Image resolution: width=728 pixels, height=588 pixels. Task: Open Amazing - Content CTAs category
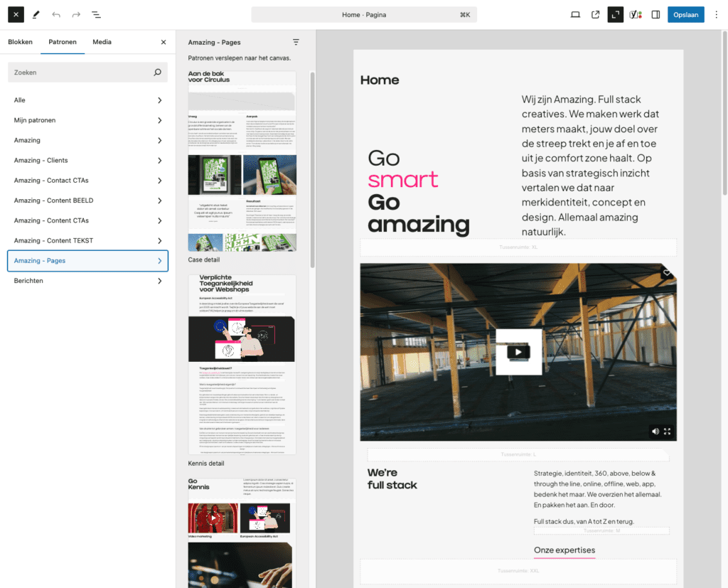click(x=87, y=220)
